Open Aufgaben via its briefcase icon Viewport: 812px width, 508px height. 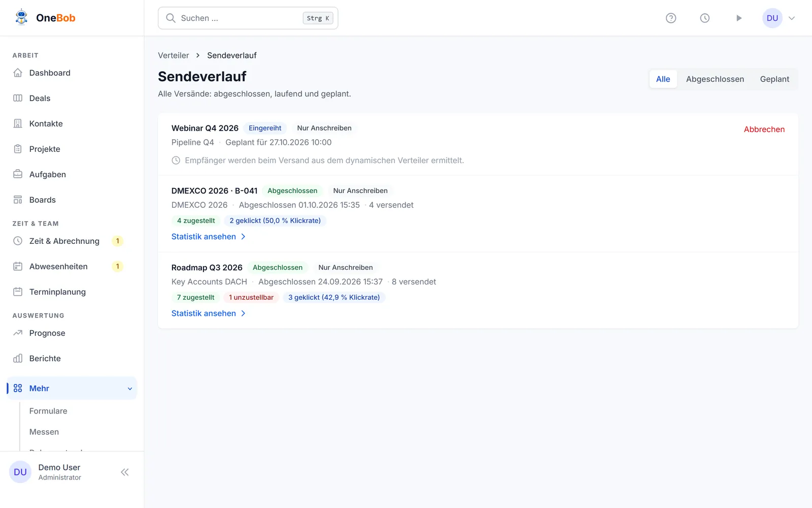(18, 174)
